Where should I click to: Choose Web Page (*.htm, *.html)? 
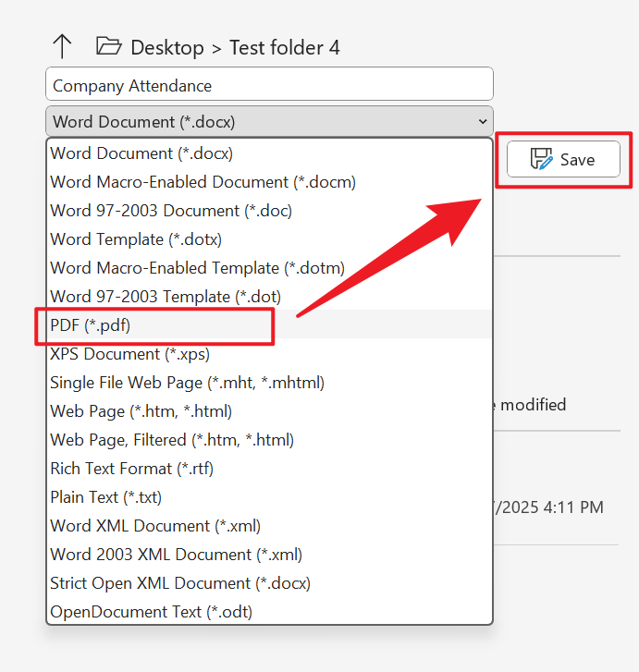pos(269,411)
